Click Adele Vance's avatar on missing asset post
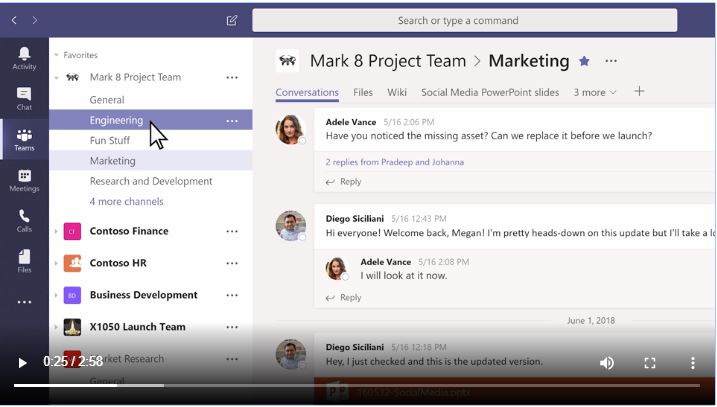717x407 pixels. point(290,129)
